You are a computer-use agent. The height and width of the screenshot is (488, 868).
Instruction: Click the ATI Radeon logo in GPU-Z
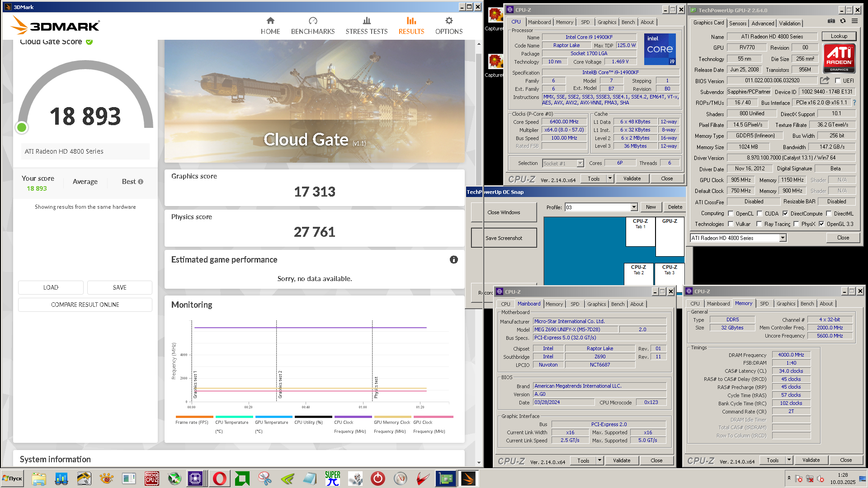point(839,58)
